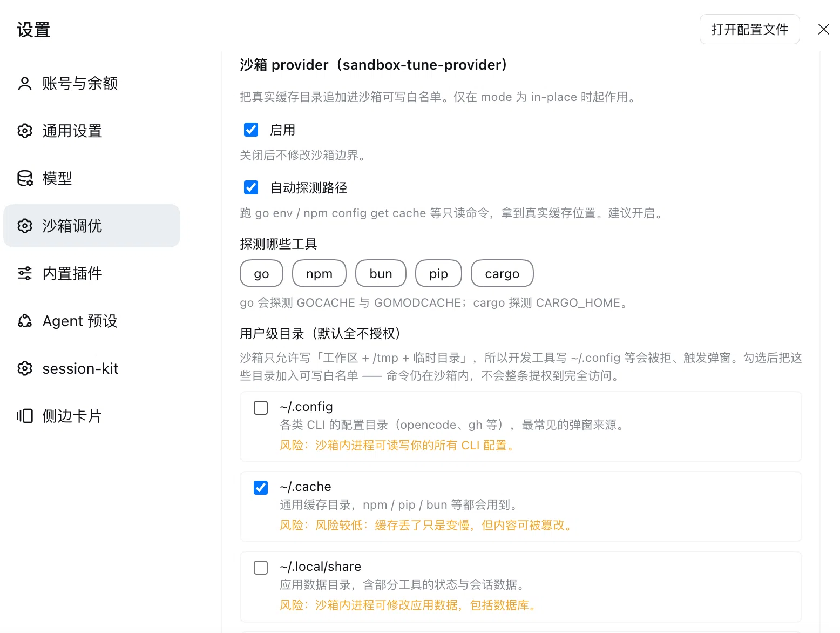Screen dimensions: 840x633
Task: Show the 侧边卡片 settings
Action: (x=92, y=416)
